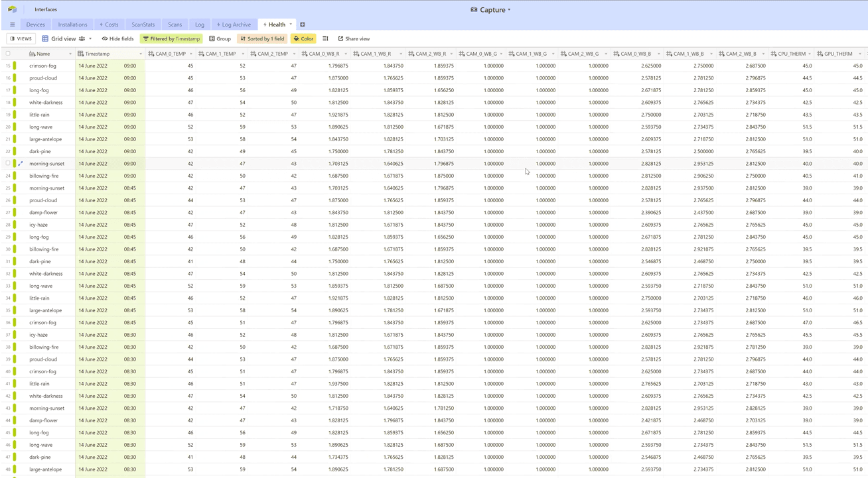Viewport: 868px width, 478px height.
Task: Select the row checkbox for crimson-fog
Action: [x=9, y=65]
